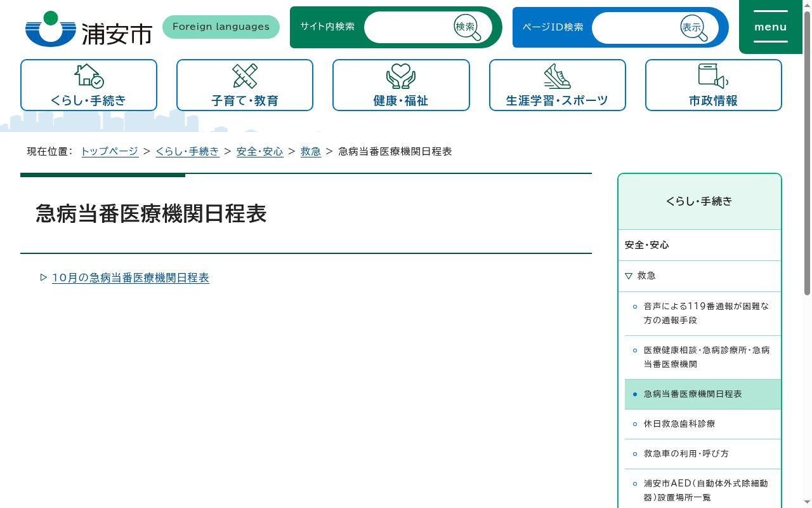Click the pencil and ruler icon for 子育て・教育
This screenshot has height=508, width=812.
[x=245, y=76]
